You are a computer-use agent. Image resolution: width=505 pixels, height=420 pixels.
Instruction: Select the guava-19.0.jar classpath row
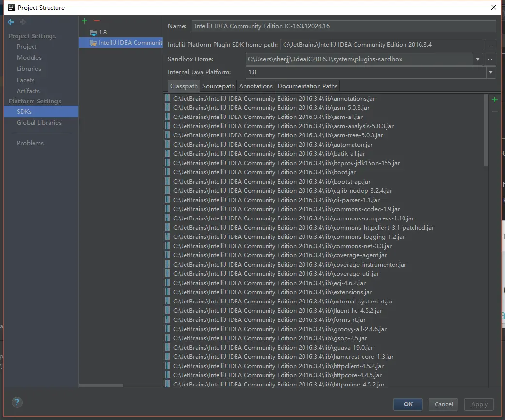click(x=324, y=348)
